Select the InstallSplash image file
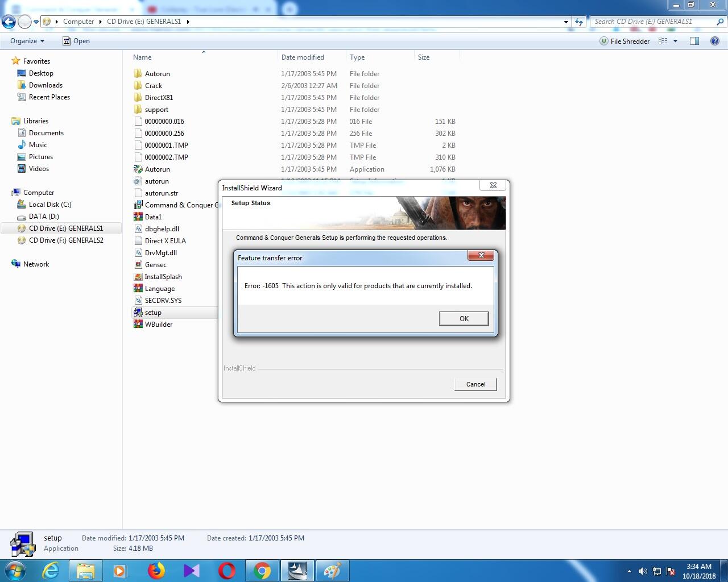 pos(163,277)
